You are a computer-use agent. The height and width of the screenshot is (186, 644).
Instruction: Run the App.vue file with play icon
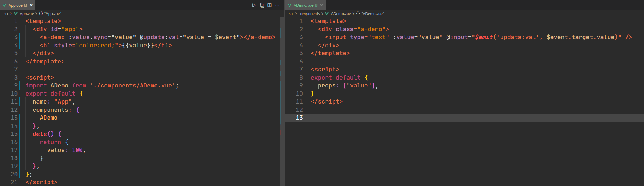click(254, 5)
